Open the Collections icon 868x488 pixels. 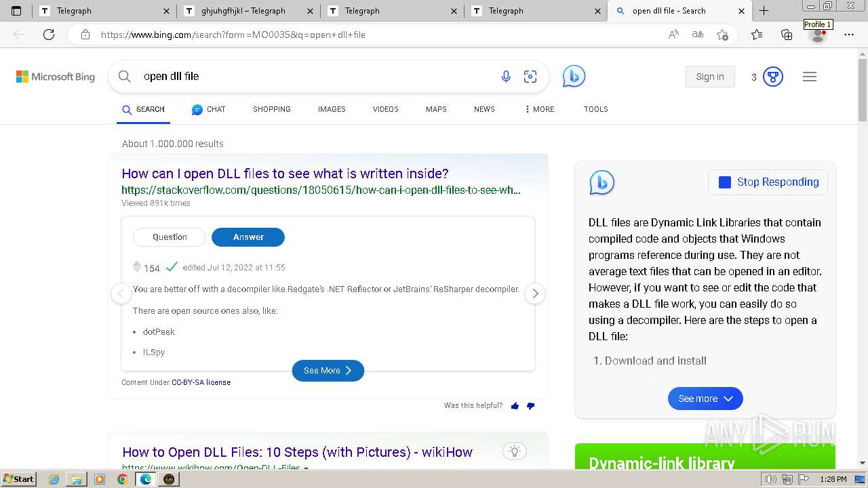click(x=787, y=35)
